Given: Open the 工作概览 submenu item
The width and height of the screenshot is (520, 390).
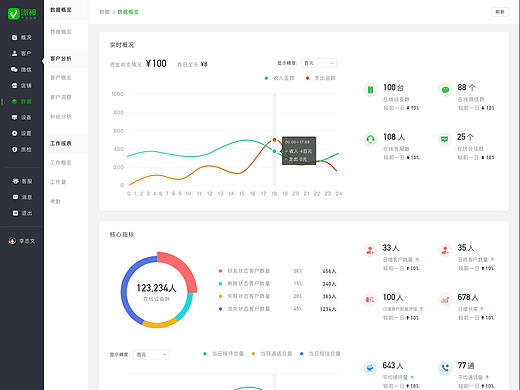Looking at the screenshot, I should pyautogui.click(x=61, y=162).
